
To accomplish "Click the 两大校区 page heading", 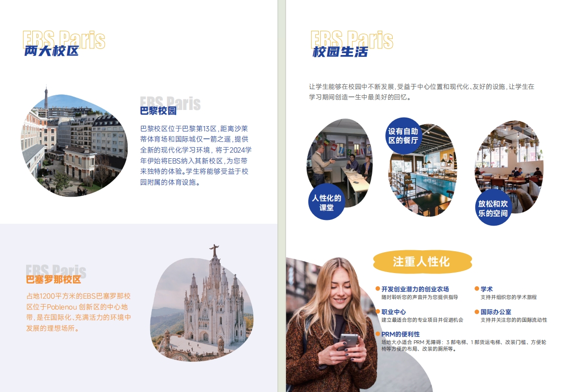I will (x=51, y=51).
